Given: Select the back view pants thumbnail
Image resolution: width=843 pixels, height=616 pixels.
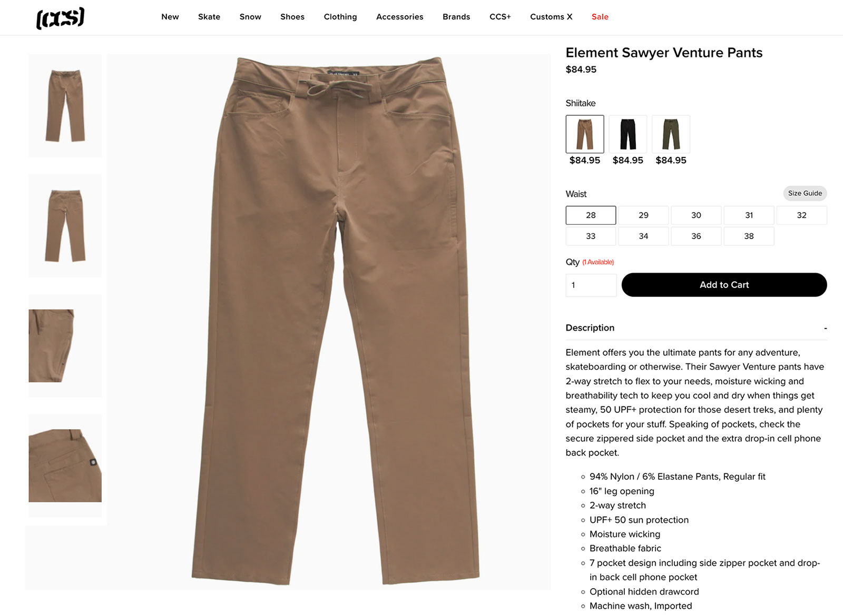Looking at the screenshot, I should [x=65, y=226].
